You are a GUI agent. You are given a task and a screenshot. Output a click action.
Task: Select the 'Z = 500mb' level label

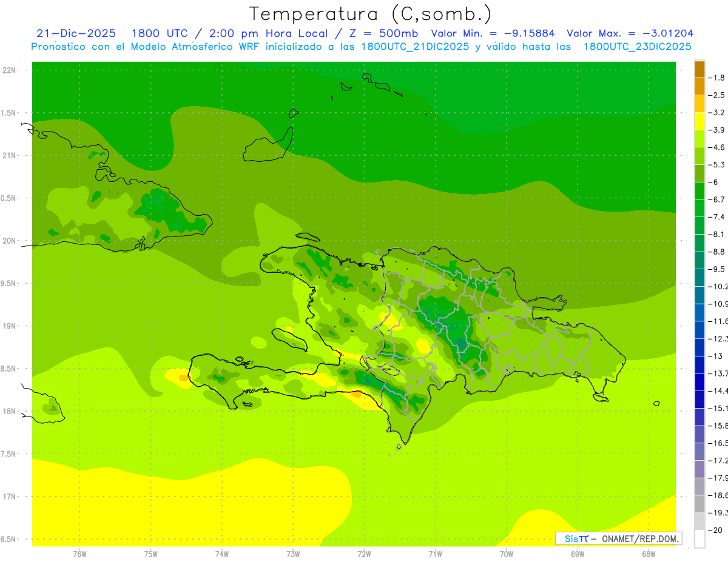384,33
